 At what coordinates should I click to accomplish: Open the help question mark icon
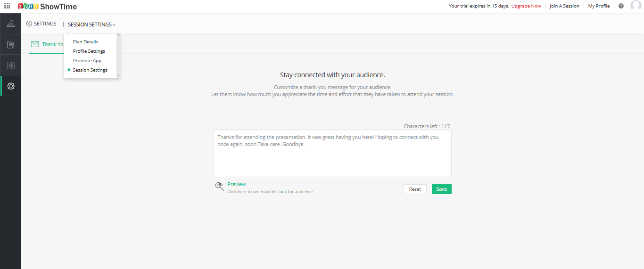[621, 6]
